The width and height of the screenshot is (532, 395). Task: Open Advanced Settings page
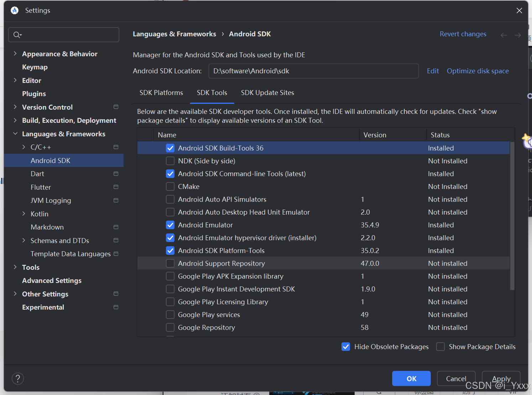pos(52,280)
